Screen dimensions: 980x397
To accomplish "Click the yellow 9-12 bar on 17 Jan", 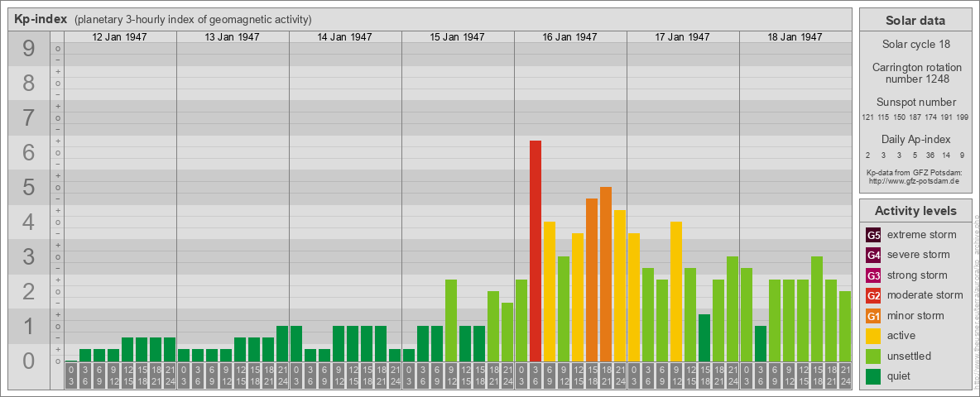I will [675, 291].
